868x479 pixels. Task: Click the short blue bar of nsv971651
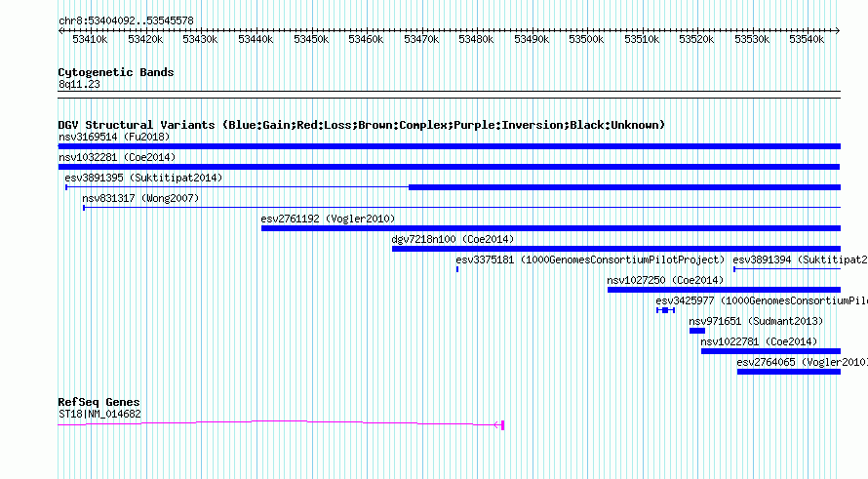697,331
